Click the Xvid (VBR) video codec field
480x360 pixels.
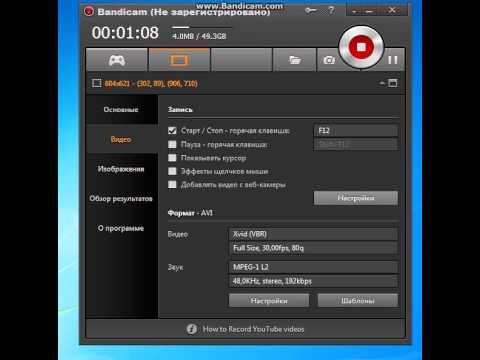coord(313,234)
